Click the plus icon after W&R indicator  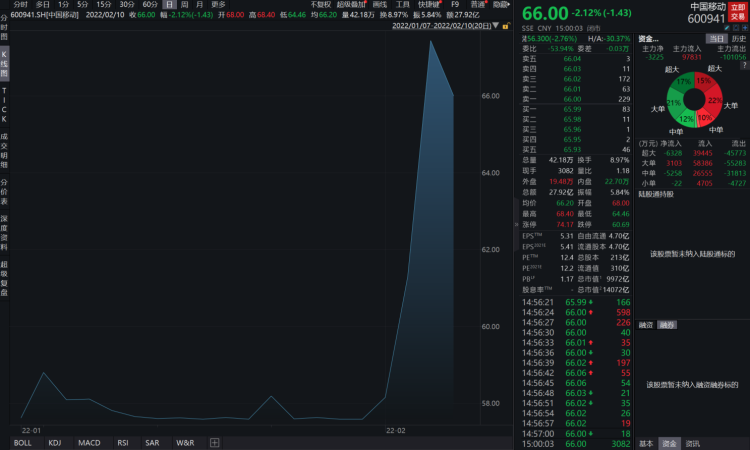click(x=214, y=443)
